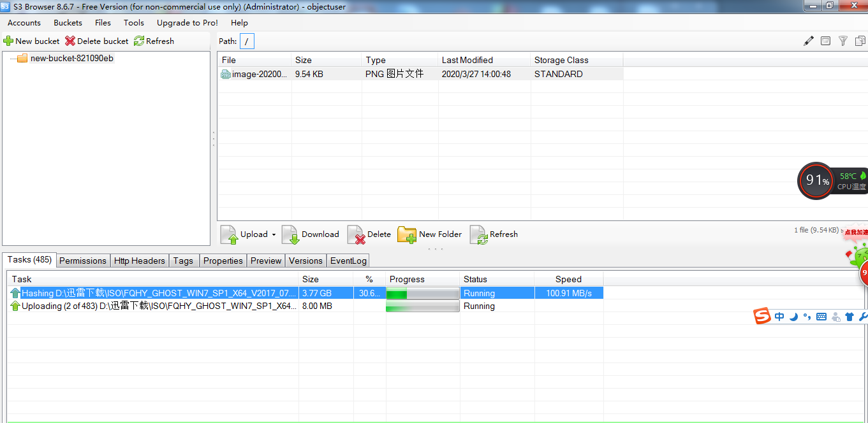Toggle the moon half-width icon in IME bar

(x=793, y=317)
